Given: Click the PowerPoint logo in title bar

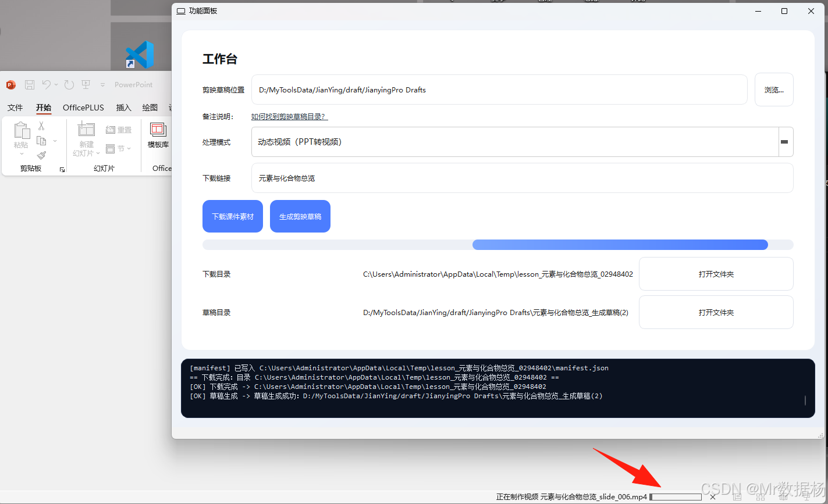Looking at the screenshot, I should pyautogui.click(x=10, y=85).
